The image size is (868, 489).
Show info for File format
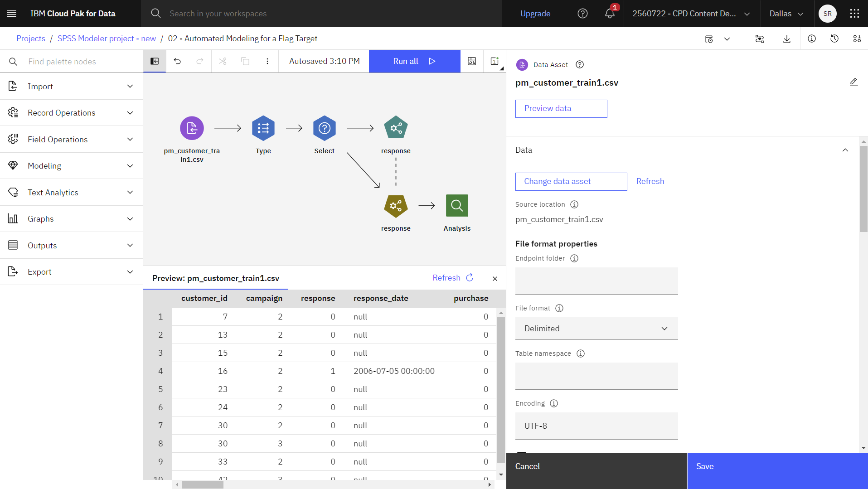coord(559,308)
